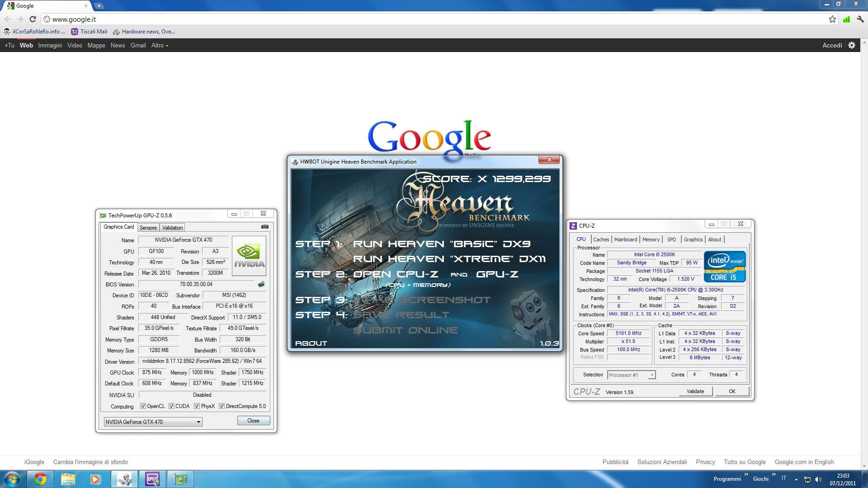Viewport: 868px width, 488px height.
Task: Toggle the CUDA checkbox
Action: click(171, 406)
